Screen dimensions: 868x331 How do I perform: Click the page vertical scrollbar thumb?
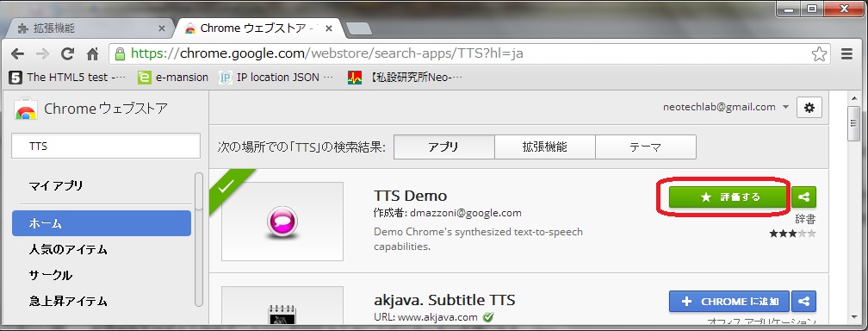(854, 124)
